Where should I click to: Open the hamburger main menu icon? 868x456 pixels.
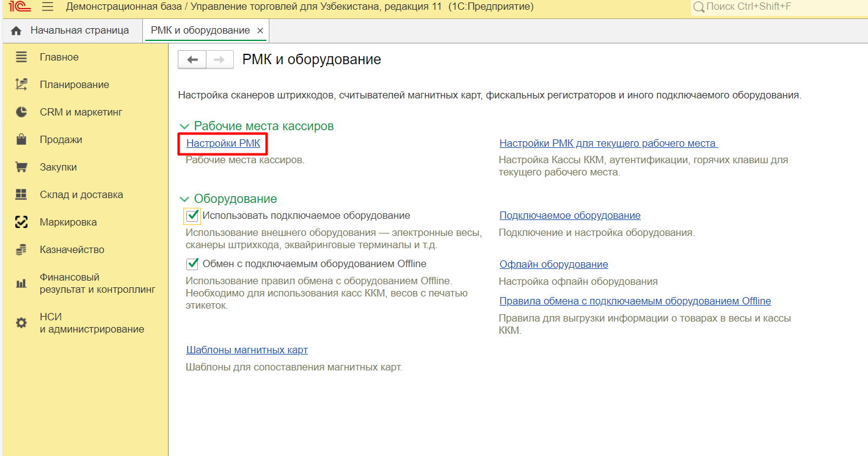click(48, 7)
